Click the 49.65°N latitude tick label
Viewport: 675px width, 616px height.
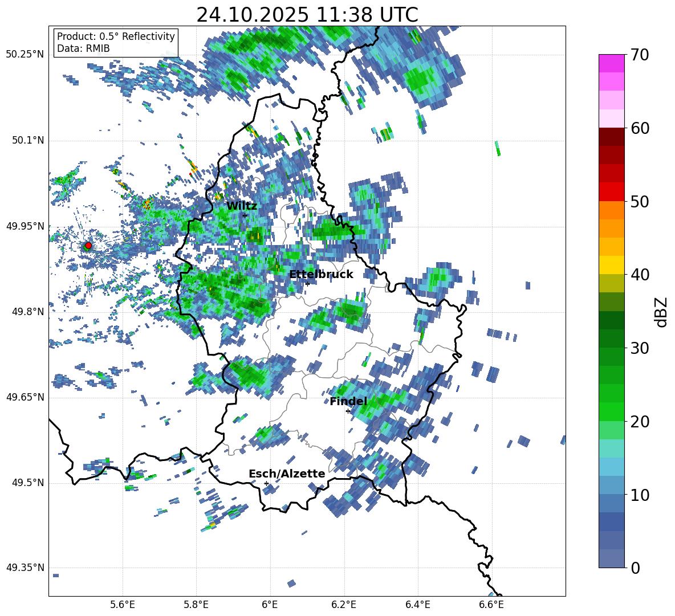click(25, 397)
